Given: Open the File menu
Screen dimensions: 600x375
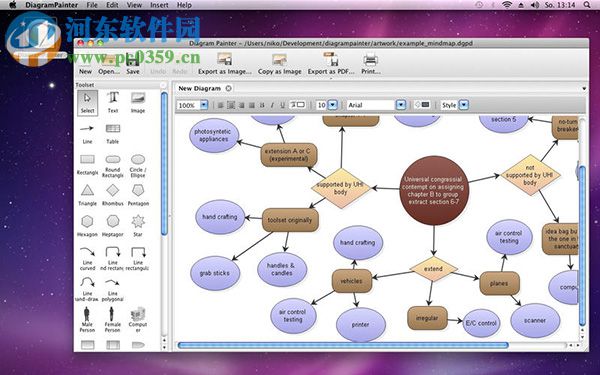Looking at the screenshot, I should click(x=92, y=5).
